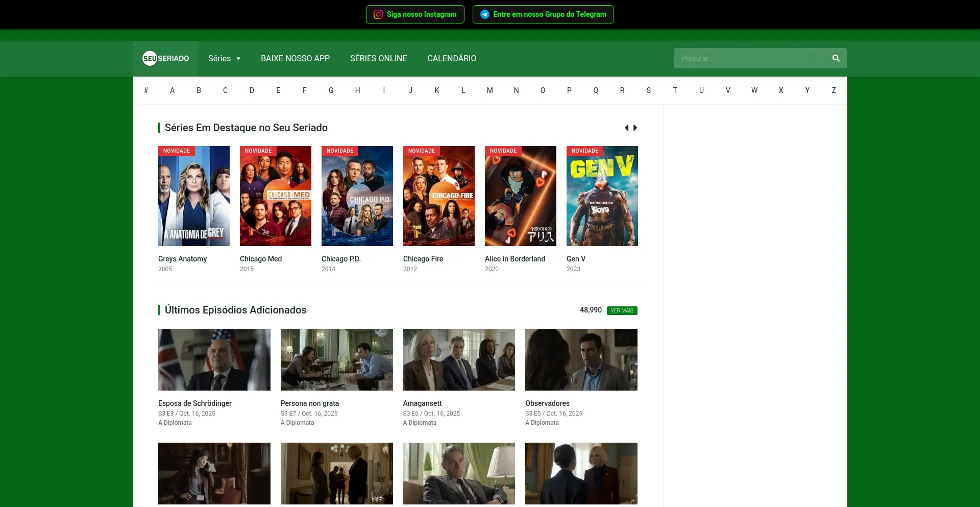Open the Esposa de Schrödinger episode thumbnail
This screenshot has width=980, height=507.
(214, 359)
